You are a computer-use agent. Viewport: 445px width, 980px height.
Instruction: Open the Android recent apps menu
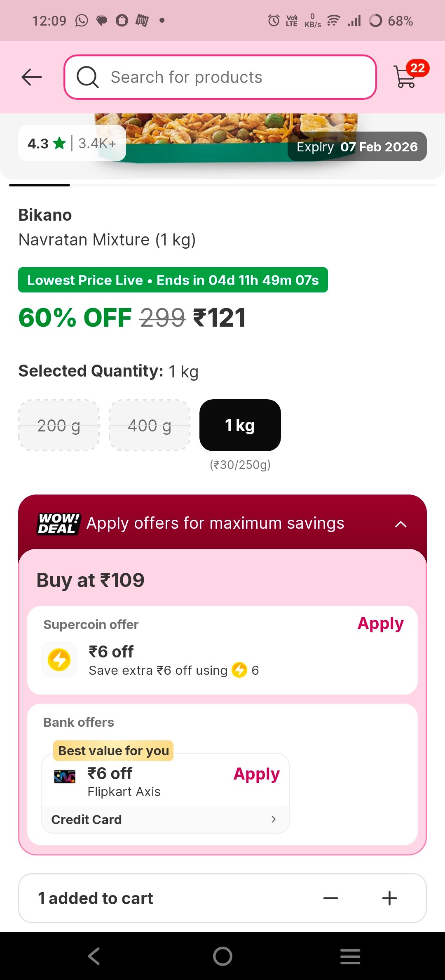tap(350, 956)
